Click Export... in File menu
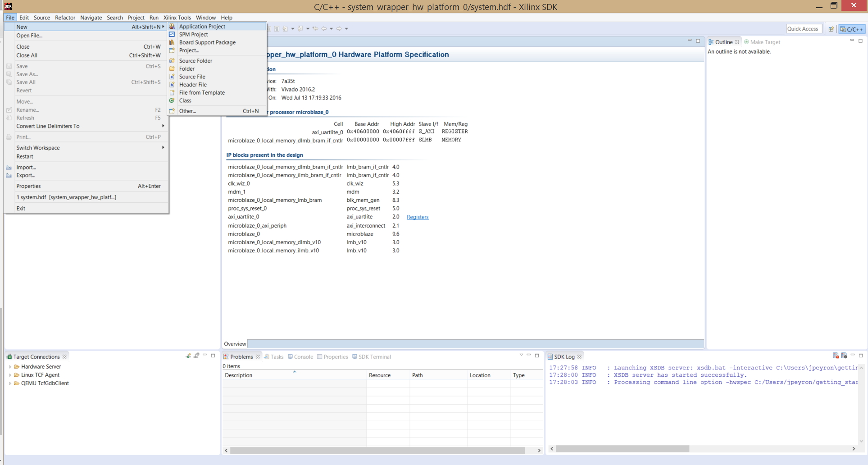The width and height of the screenshot is (868, 465). [86, 175]
